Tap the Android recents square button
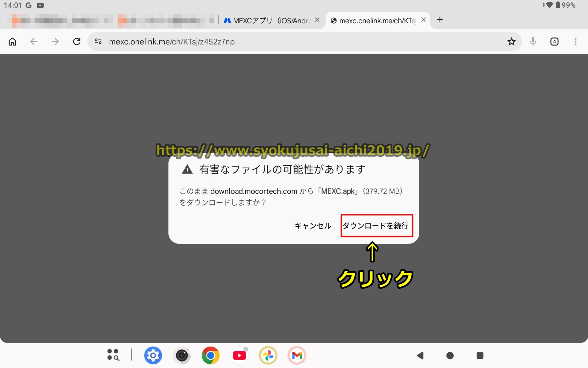588x368 pixels. coord(480,355)
